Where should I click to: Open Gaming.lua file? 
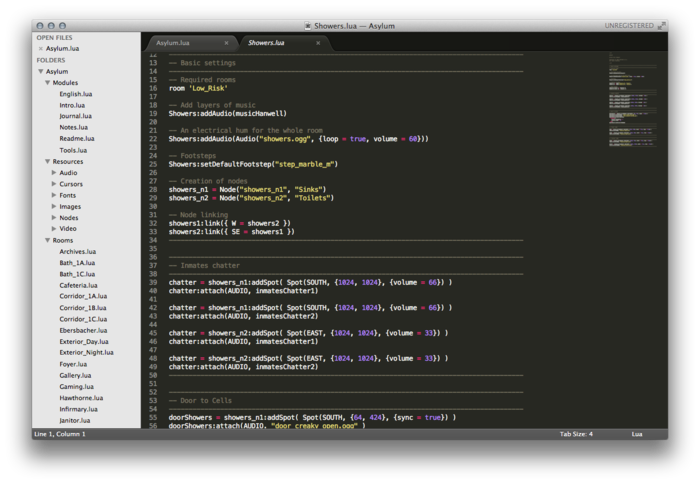tap(76, 387)
